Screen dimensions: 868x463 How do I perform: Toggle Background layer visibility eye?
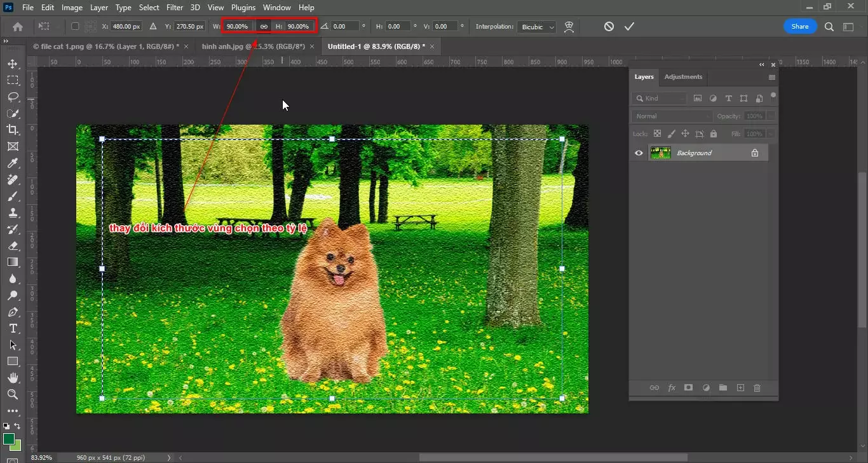pyautogui.click(x=639, y=152)
